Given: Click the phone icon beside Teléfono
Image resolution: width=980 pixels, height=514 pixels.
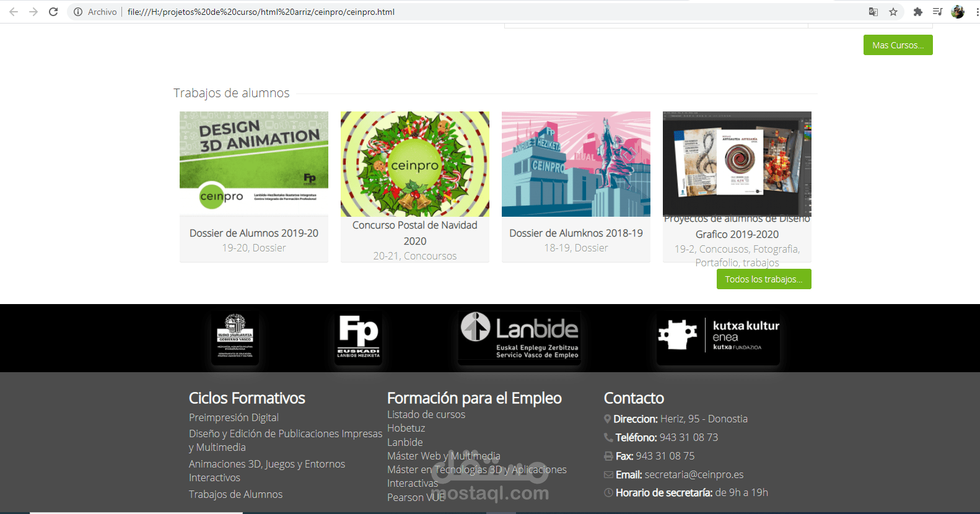Looking at the screenshot, I should pos(608,437).
